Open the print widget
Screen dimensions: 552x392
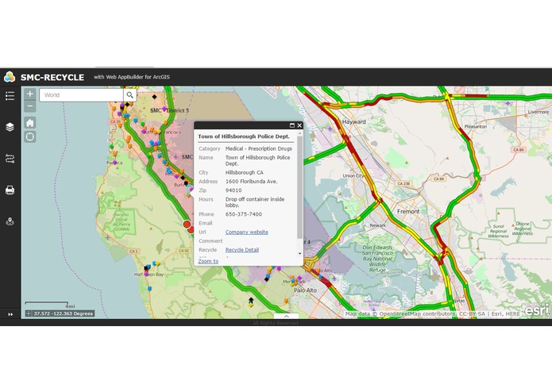pyautogui.click(x=10, y=190)
